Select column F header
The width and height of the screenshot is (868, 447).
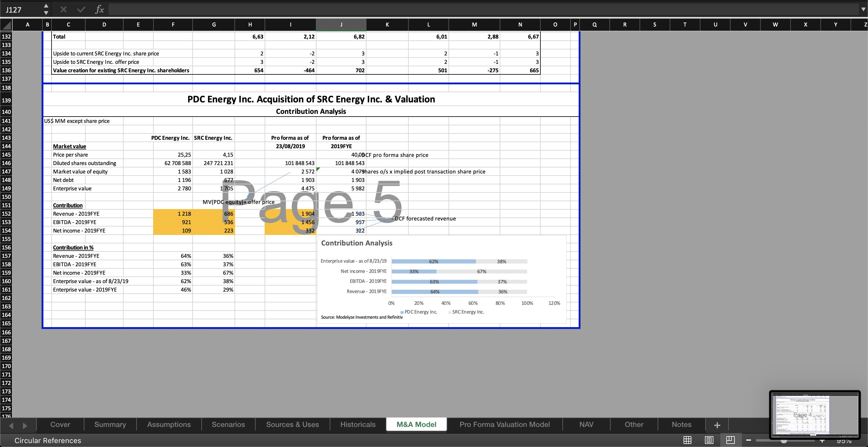click(173, 24)
